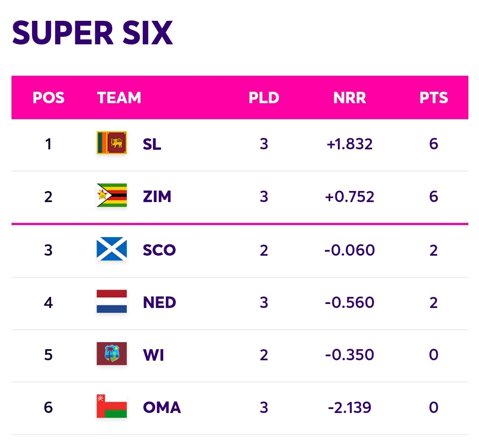
Task: Select the SL team name
Action: pyautogui.click(x=152, y=144)
